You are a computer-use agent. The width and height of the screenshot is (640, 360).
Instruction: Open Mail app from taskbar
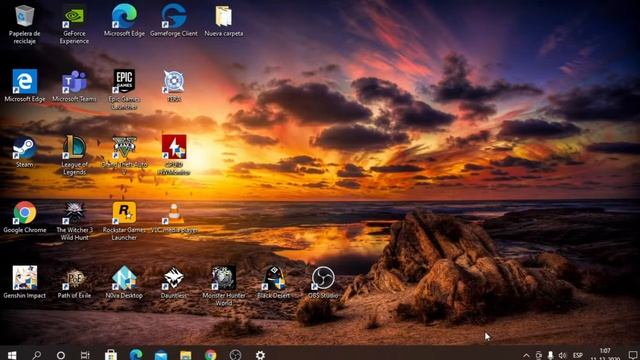161,355
